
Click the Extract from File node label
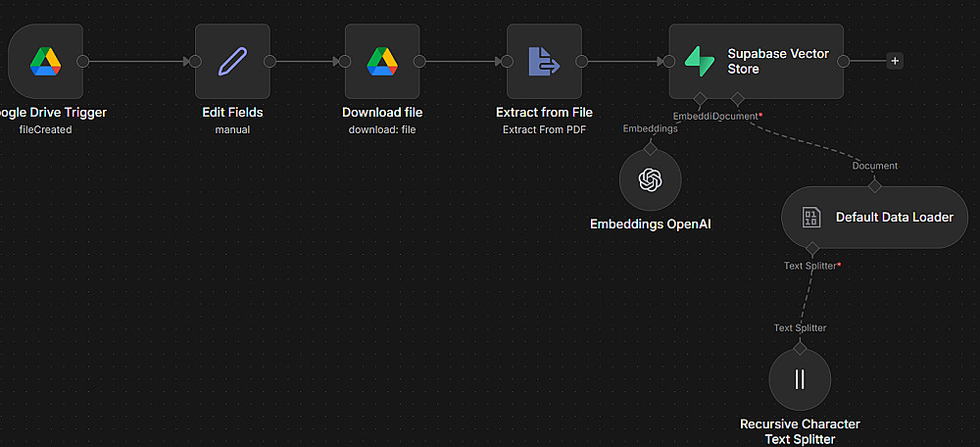pyautogui.click(x=544, y=113)
